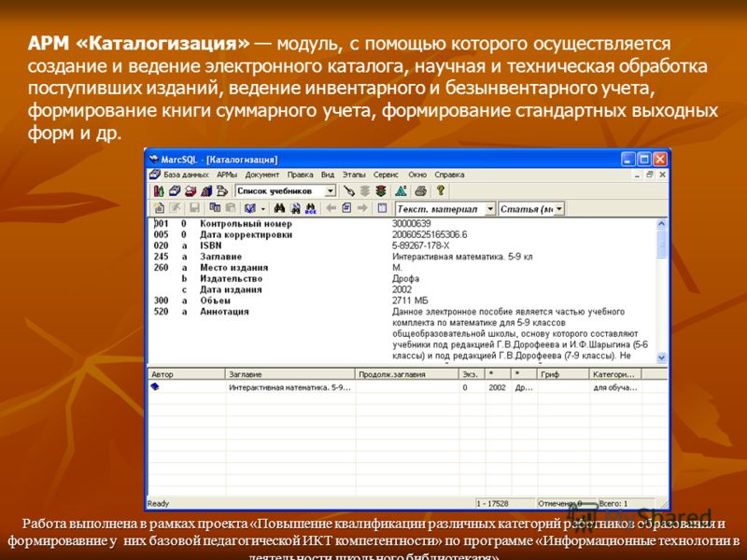Click the first binoculars search icon
This screenshot has width=747, height=560.
(279, 208)
